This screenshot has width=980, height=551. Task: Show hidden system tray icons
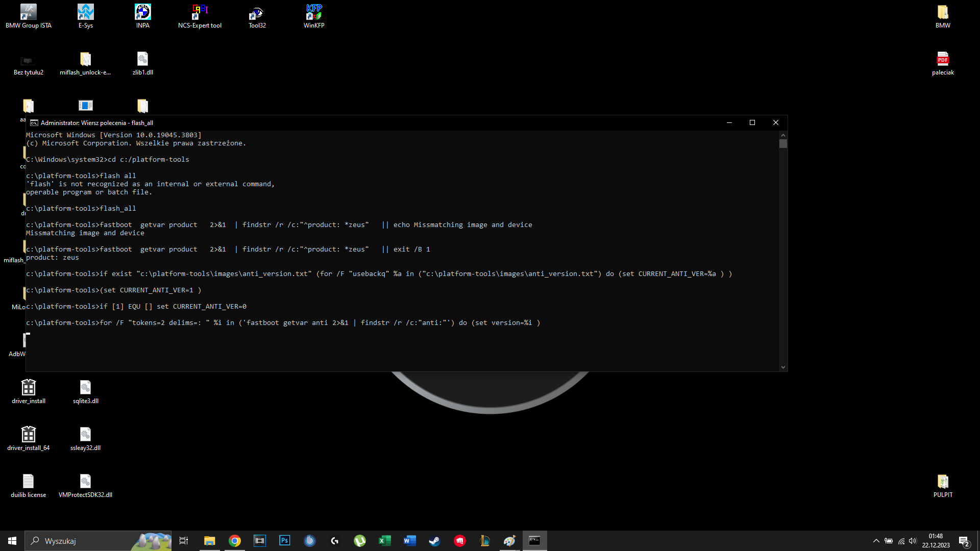[x=876, y=541]
